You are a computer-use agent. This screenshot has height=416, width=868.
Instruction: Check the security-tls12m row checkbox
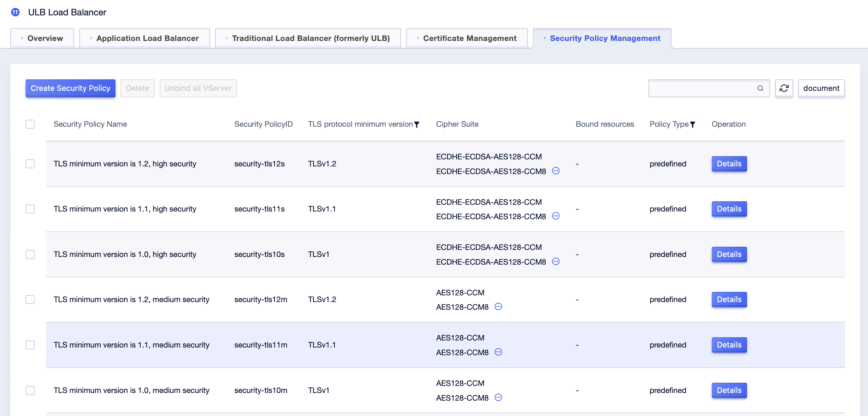(30, 300)
